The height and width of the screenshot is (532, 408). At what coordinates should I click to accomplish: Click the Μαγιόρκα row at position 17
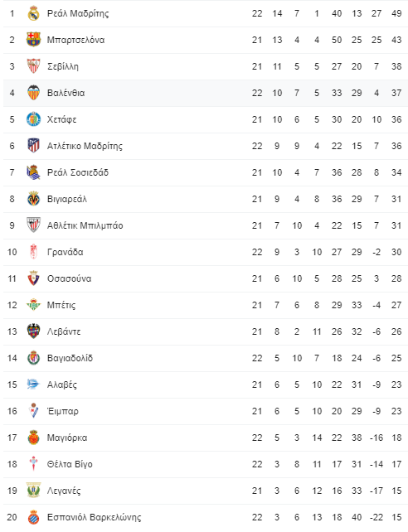[x=206, y=438]
